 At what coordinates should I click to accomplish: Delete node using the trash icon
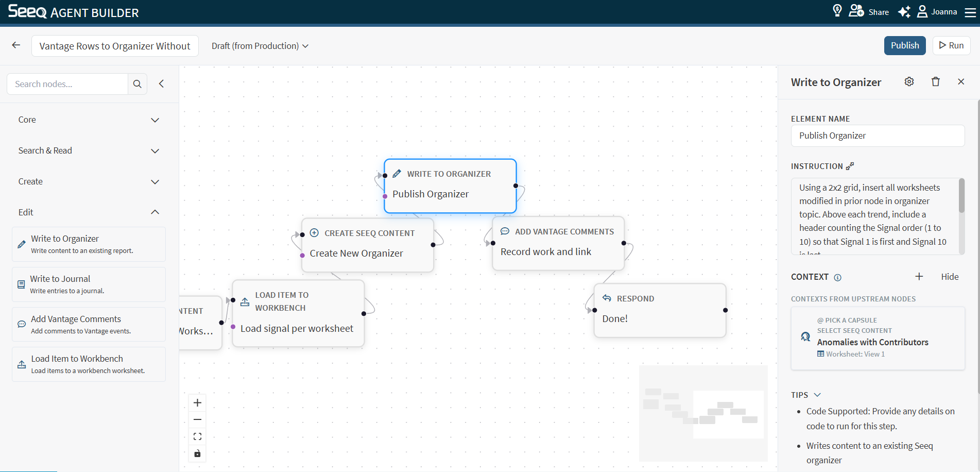coord(935,82)
